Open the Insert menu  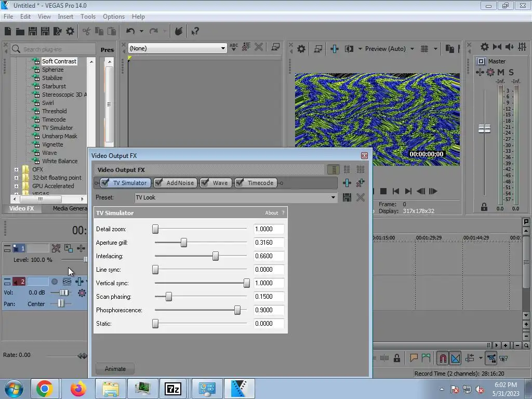point(65,17)
